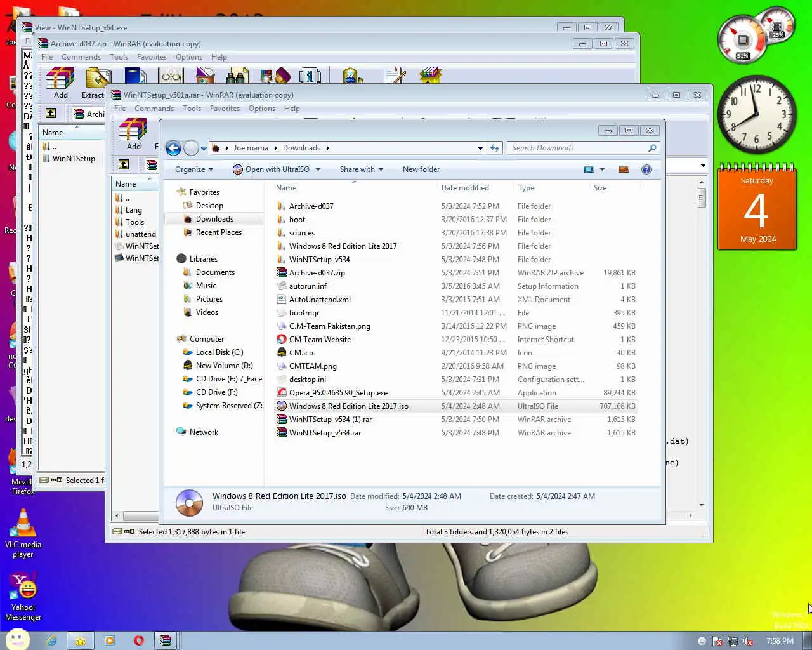This screenshot has height=650, width=812.
Task: Select Desktop under Favorites
Action: 209,206
